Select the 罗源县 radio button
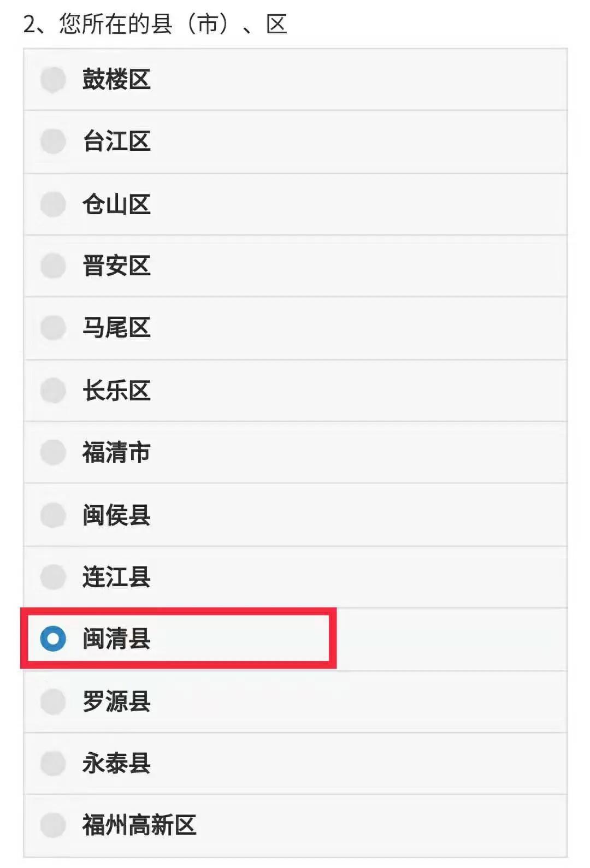This screenshot has height=868, width=590. coord(52,701)
